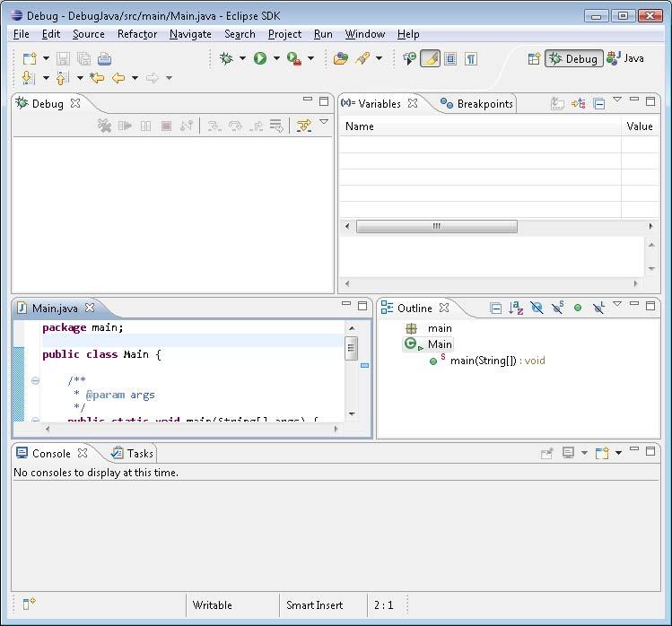Click the Name column header in Variables

point(480,126)
